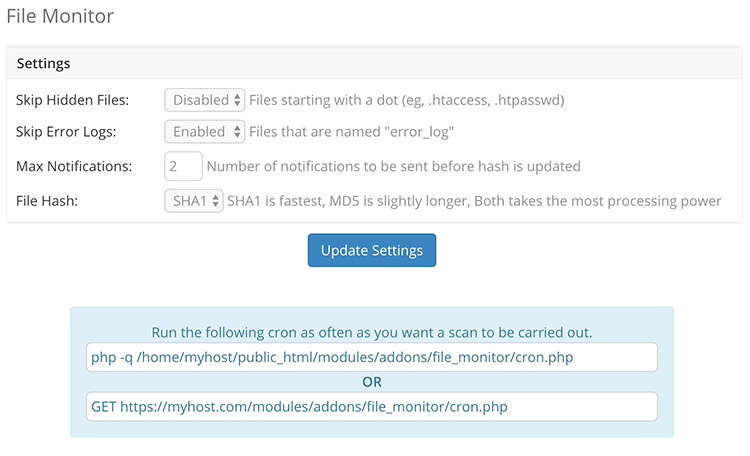Viewport: 750px width, 456px height.
Task: Select the php -q cron command field
Action: coord(371,357)
